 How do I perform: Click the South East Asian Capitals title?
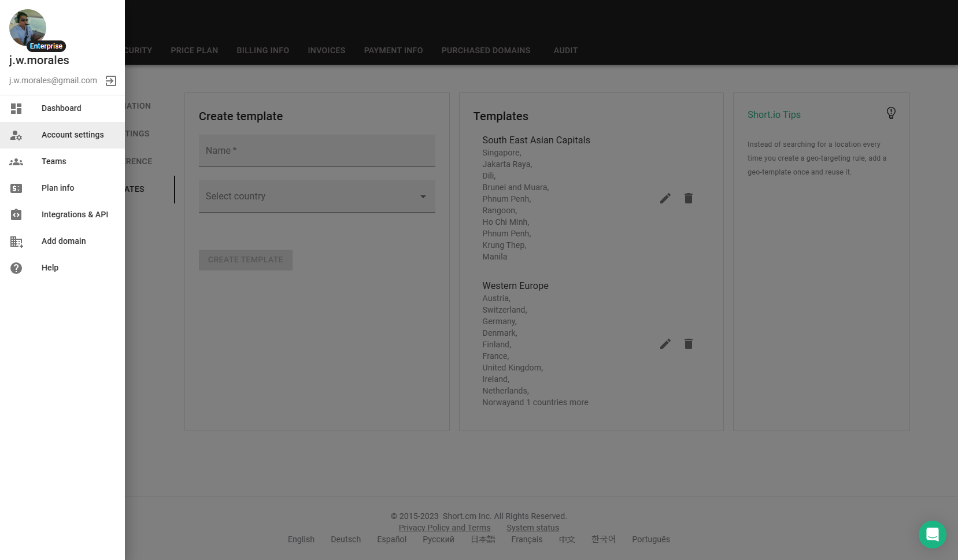[537, 140]
